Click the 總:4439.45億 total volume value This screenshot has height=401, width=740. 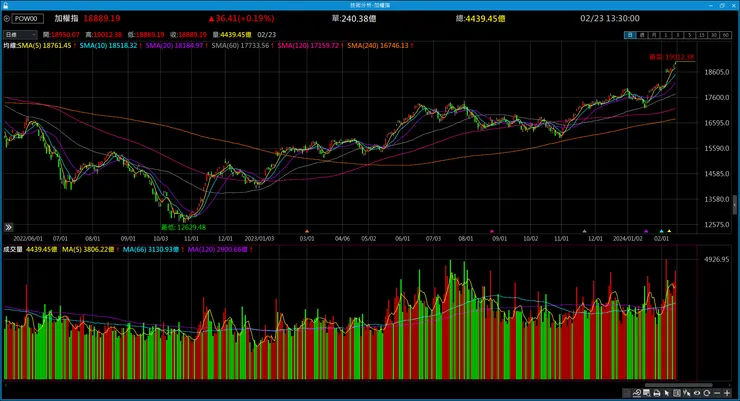pos(480,18)
